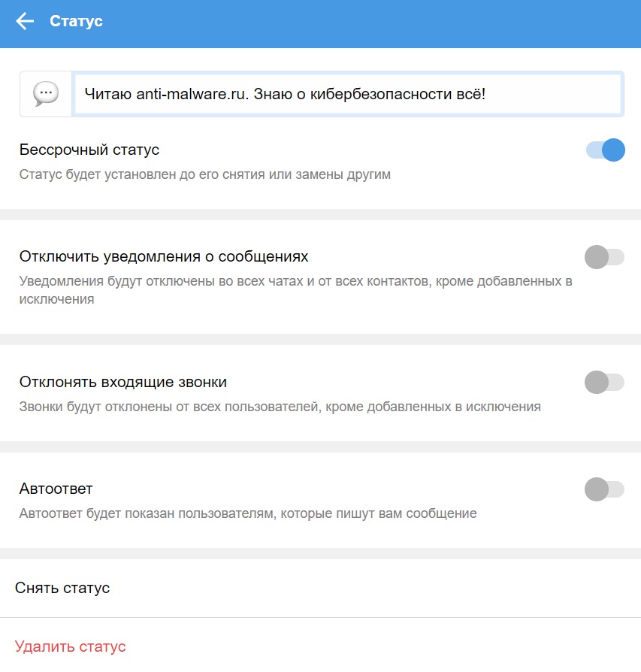The width and height of the screenshot is (641, 672).
Task: Turn on Отклонять входящие звонки switch
Action: 604,383
